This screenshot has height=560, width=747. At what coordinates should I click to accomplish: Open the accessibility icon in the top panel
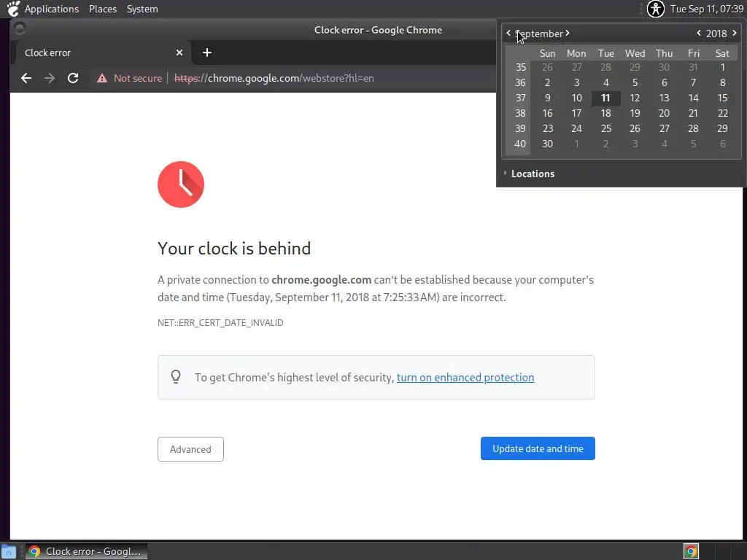656,9
